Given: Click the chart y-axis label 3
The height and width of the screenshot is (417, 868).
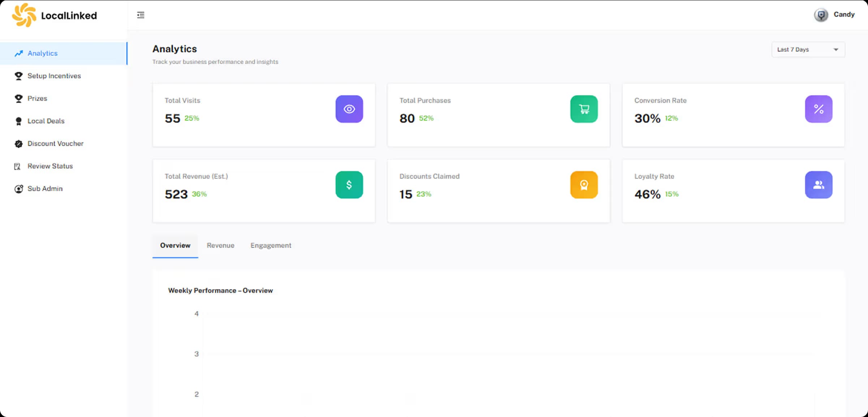Looking at the screenshot, I should [x=197, y=354].
